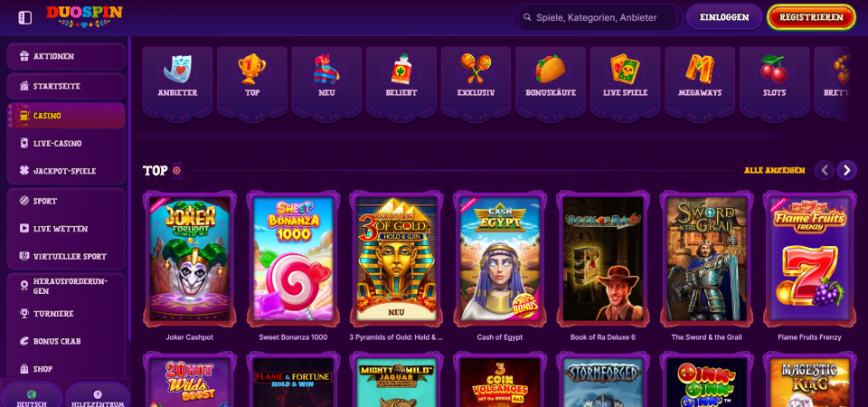Select the Top trophy category
Screen dimensions: 868x407
252,80
